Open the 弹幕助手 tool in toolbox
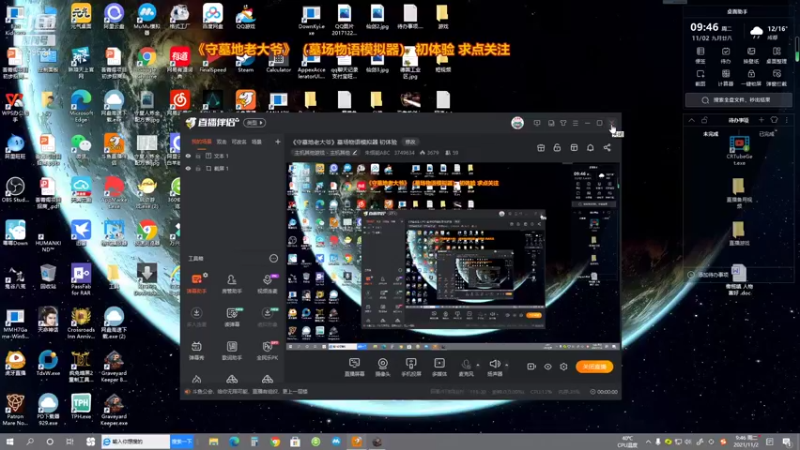Screen dimensions: 800x450 click(196, 283)
